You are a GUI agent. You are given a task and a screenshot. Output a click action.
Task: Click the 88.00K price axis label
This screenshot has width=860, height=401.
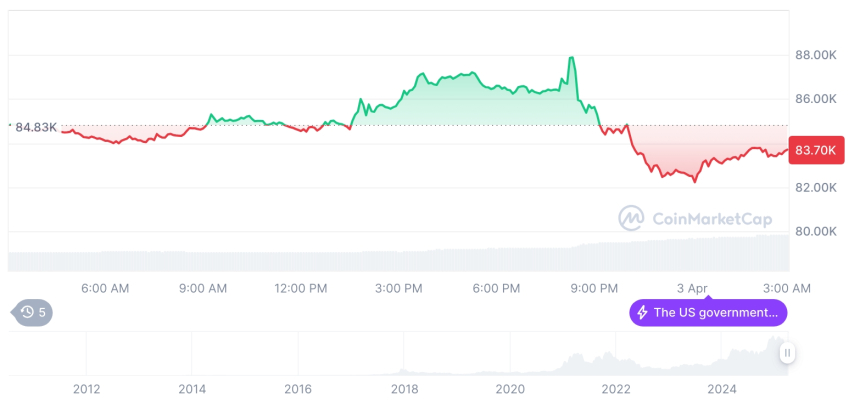pyautogui.click(x=815, y=55)
